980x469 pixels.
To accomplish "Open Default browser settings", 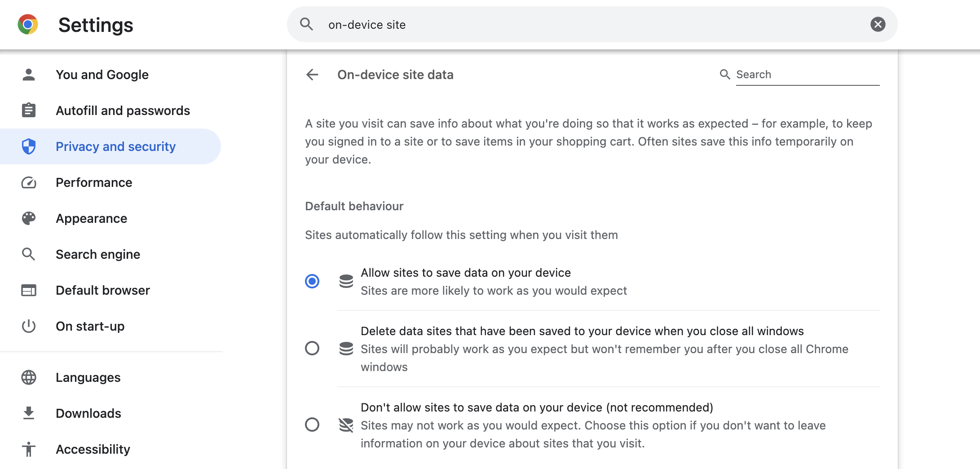I will tap(103, 290).
